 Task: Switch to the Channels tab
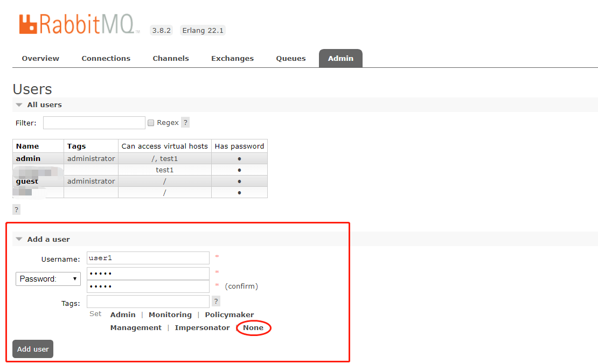pyautogui.click(x=171, y=58)
